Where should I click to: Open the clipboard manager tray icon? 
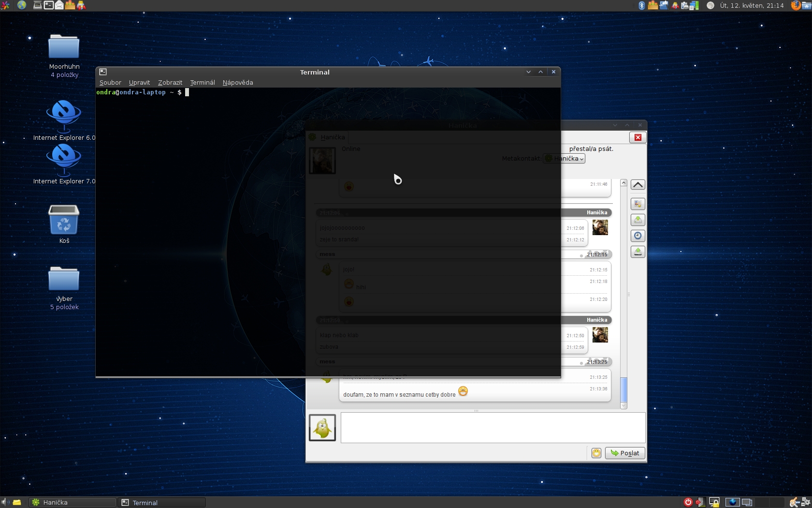pos(684,5)
